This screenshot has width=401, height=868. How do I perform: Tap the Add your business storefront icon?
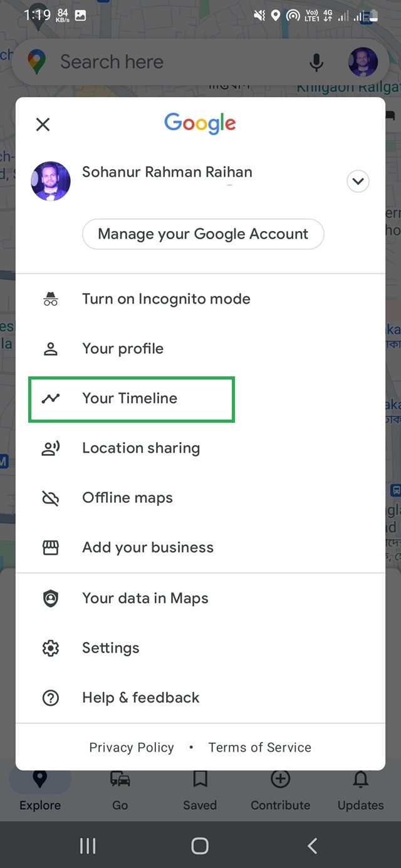[50, 548]
